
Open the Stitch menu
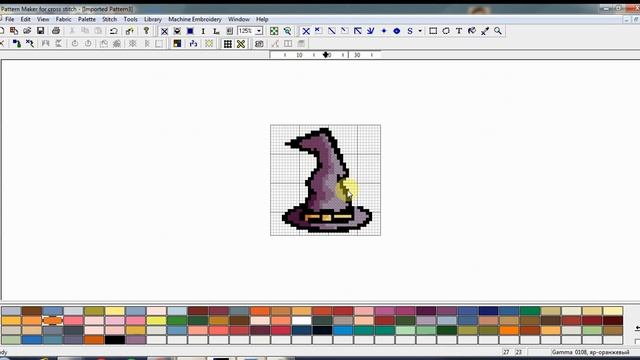coord(109,19)
